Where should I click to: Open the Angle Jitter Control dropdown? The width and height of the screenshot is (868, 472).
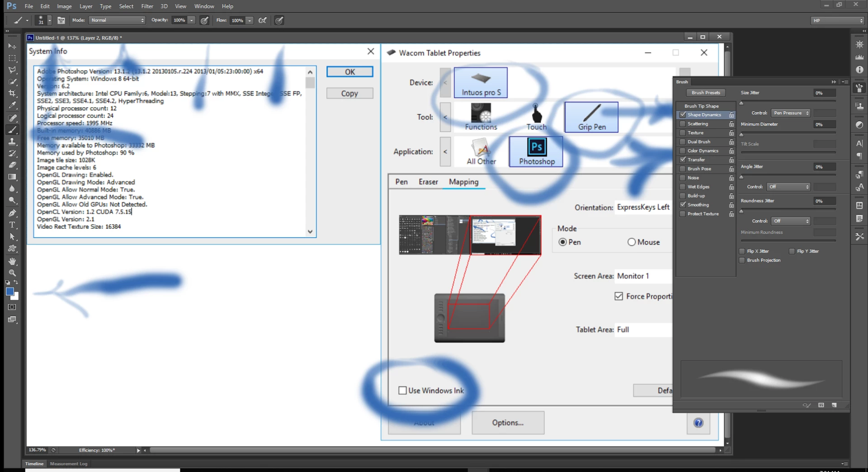pyautogui.click(x=788, y=187)
